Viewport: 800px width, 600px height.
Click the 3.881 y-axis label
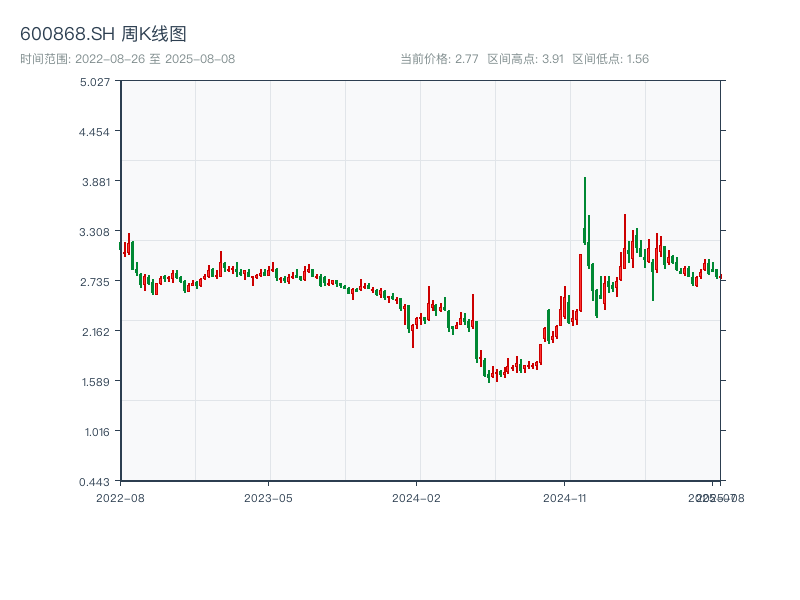click(95, 182)
